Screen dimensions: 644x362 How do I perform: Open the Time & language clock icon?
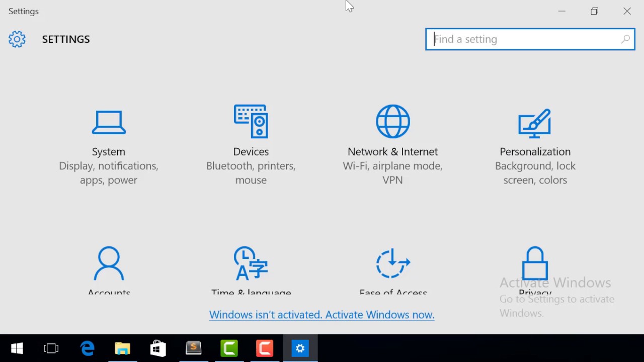pyautogui.click(x=251, y=263)
